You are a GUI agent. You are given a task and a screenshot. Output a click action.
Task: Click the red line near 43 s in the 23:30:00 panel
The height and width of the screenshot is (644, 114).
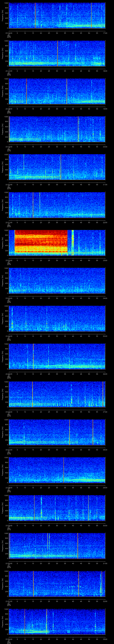(x=78, y=546)
